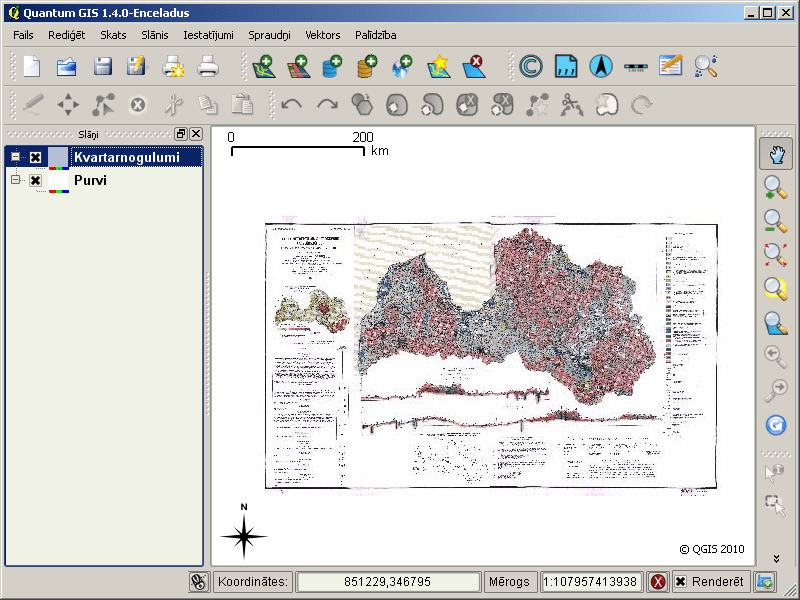Screen dimensions: 800x600
Task: Collapse the Kvartarnogulumi layer tree node
Action: [x=15, y=157]
